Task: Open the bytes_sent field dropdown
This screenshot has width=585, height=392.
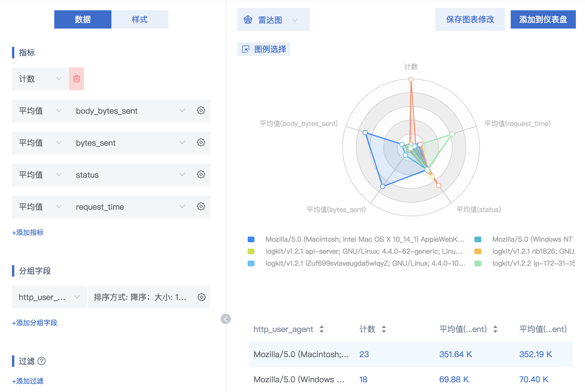Action: (130, 143)
